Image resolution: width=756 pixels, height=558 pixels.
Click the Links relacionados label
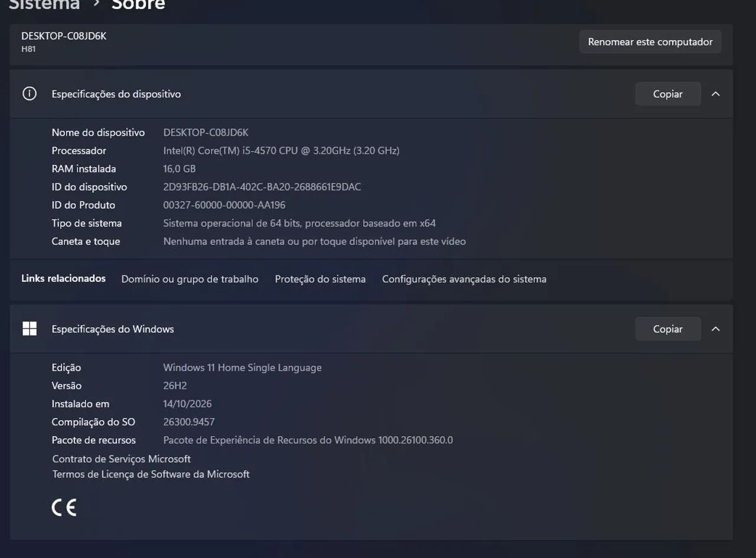click(64, 278)
